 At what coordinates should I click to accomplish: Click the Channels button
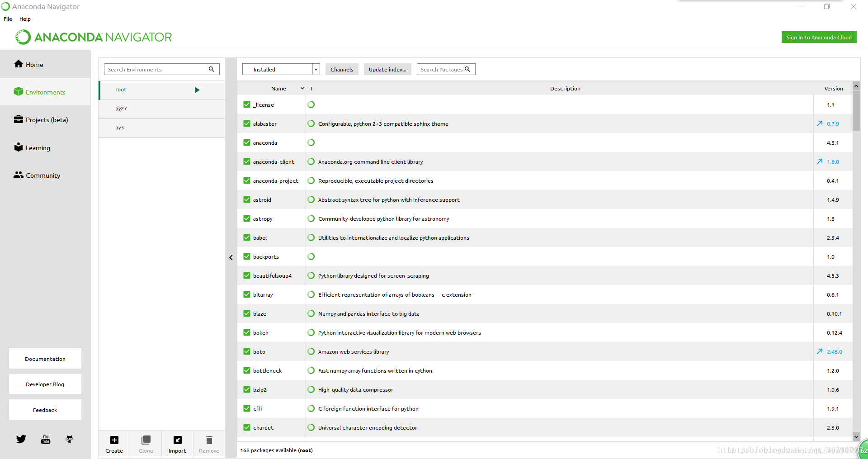point(342,69)
